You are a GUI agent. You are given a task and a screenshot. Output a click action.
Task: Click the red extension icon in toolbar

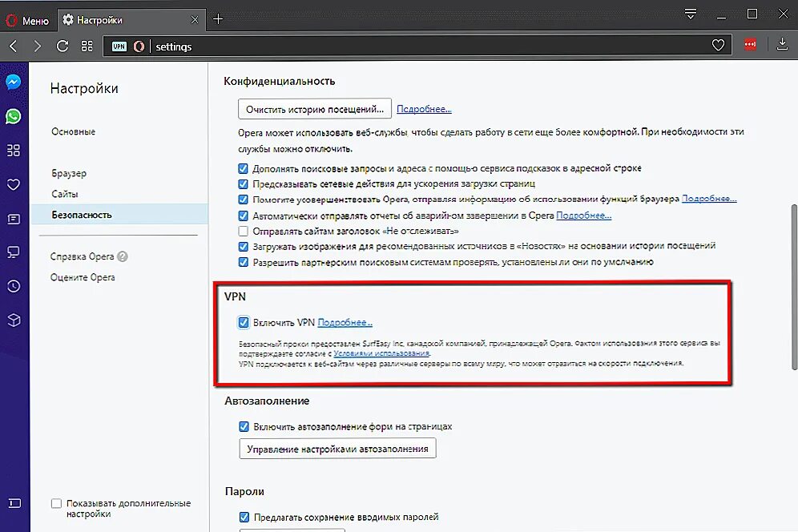click(750, 45)
